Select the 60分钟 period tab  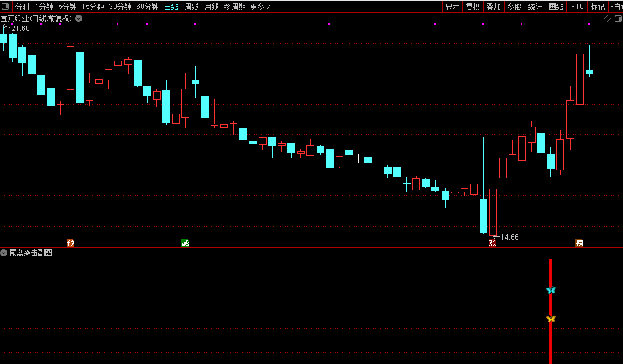tap(148, 7)
